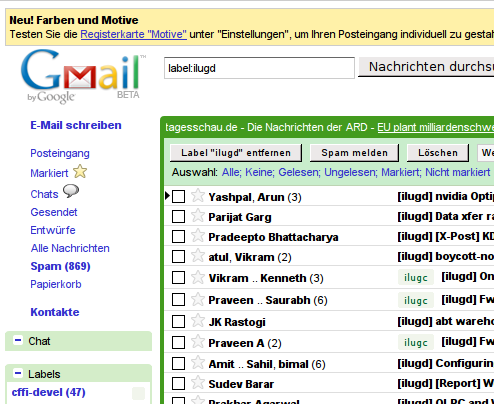Open Kontakte
Image resolution: width=494 pixels, height=404 pixels.
pyautogui.click(x=55, y=312)
